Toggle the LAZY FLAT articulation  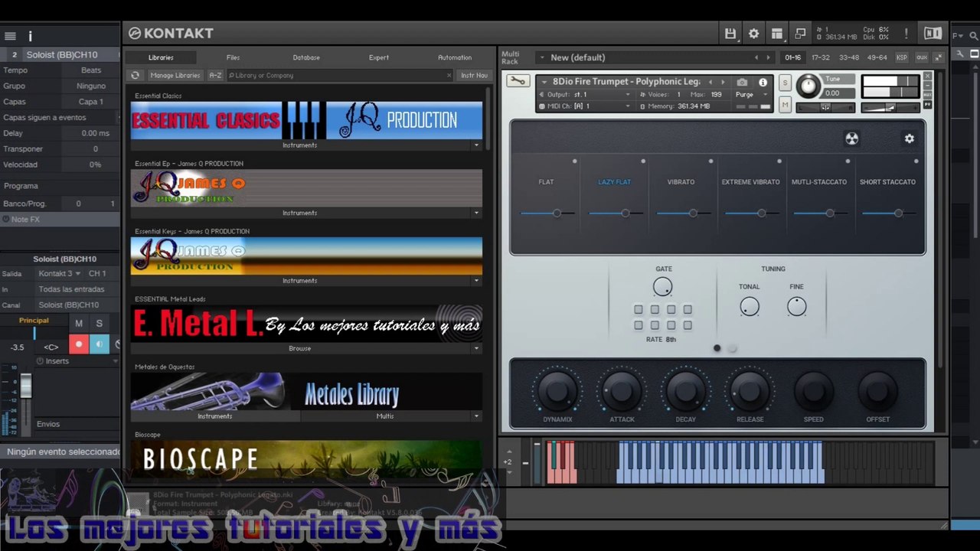(x=614, y=182)
